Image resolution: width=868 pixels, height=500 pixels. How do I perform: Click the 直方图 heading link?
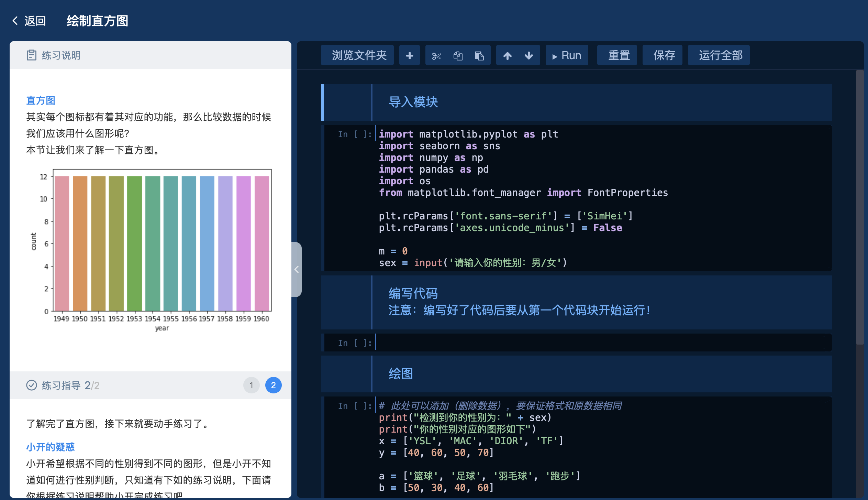[40, 100]
